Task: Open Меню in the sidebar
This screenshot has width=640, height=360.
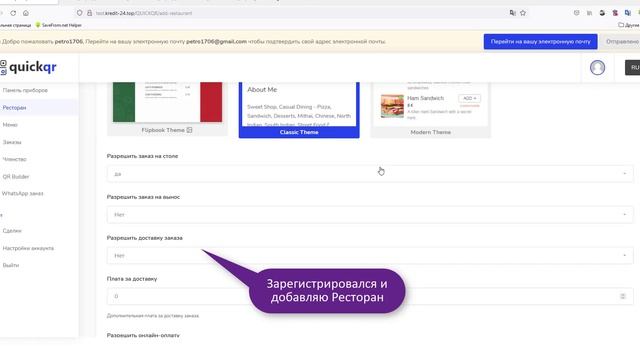Action: coord(10,125)
